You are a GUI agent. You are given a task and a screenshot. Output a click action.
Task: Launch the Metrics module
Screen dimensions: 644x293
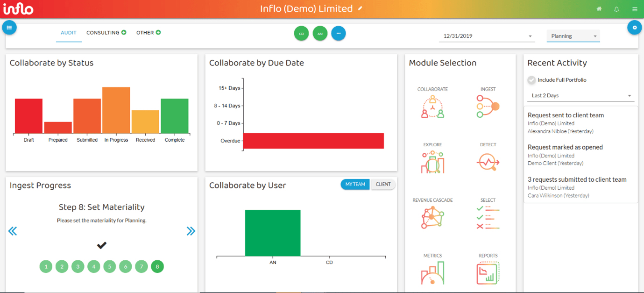(432, 272)
